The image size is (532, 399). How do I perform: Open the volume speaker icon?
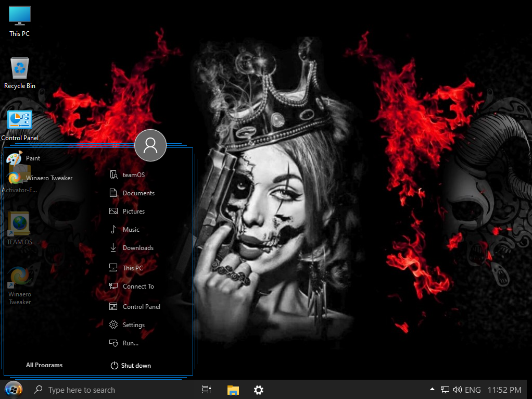[458, 390]
